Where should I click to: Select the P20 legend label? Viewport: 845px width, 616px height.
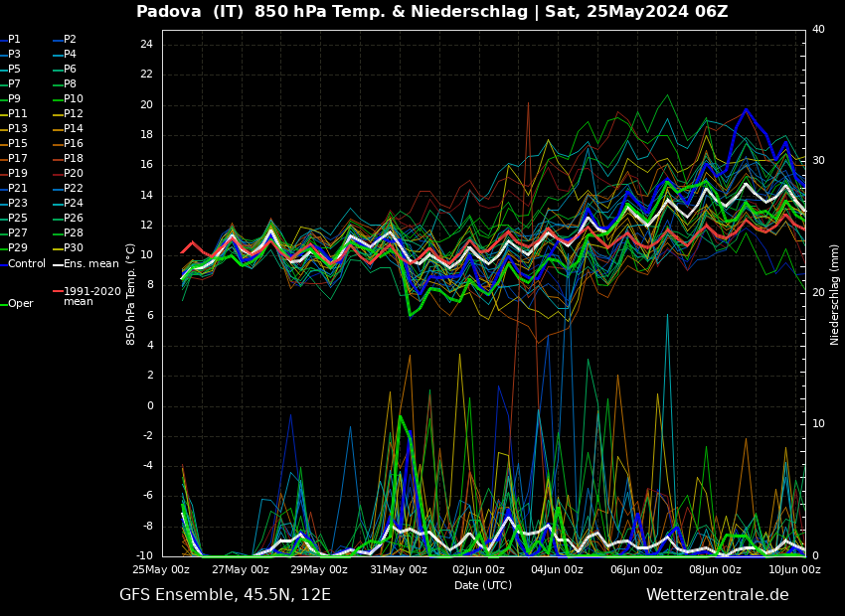tap(74, 174)
